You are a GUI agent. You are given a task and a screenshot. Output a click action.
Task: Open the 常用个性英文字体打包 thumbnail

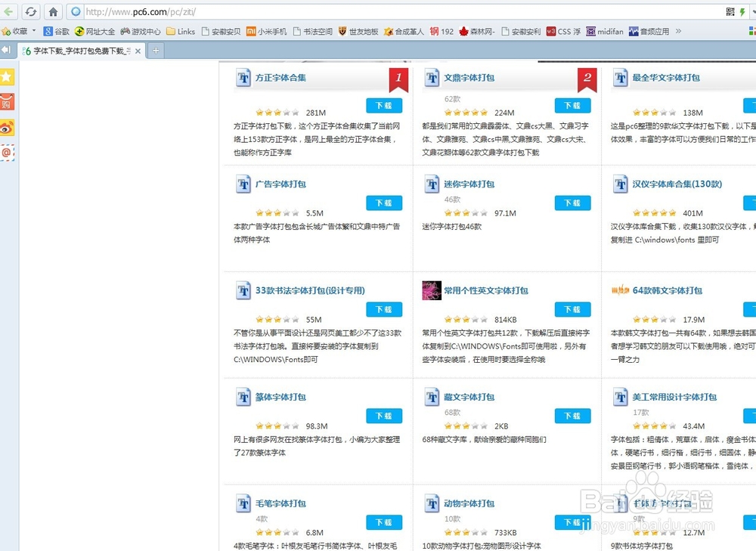(x=432, y=291)
